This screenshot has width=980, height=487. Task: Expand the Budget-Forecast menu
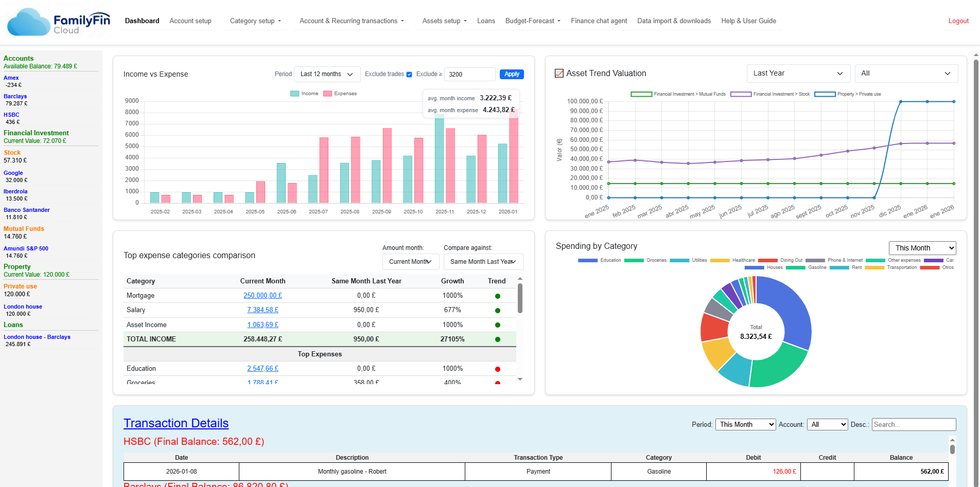pos(533,21)
